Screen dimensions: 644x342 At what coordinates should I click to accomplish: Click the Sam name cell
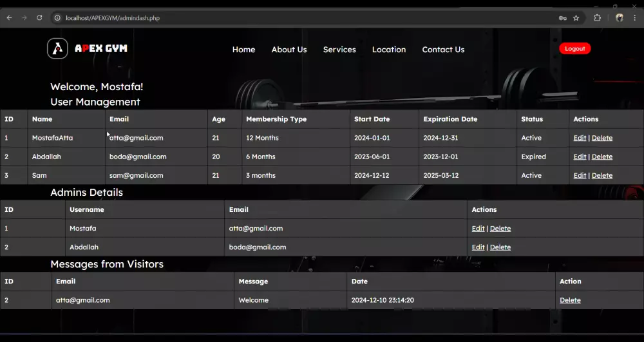click(66, 175)
